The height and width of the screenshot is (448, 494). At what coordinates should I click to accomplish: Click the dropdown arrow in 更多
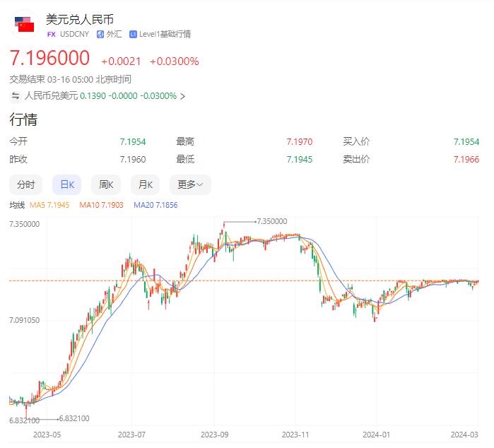[x=200, y=185]
